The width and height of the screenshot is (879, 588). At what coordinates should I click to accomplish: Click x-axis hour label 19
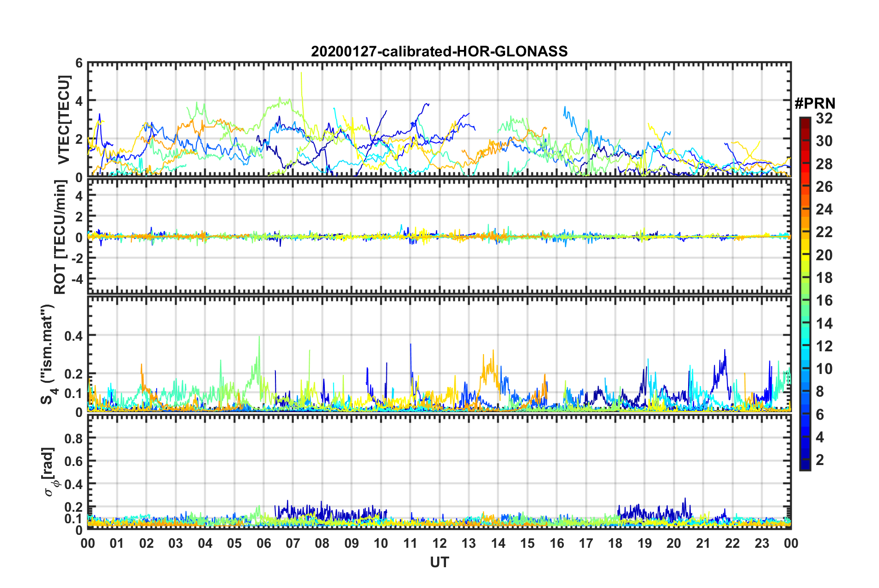tap(645, 543)
